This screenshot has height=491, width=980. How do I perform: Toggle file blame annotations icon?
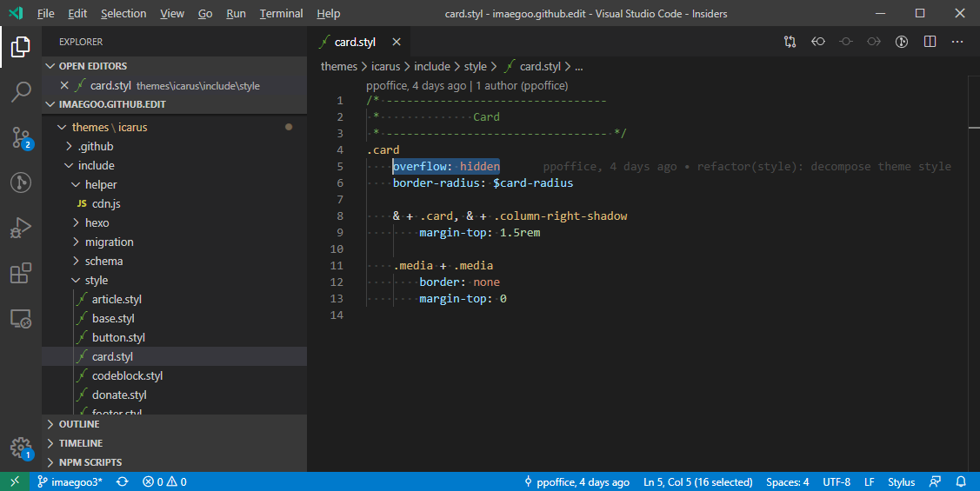[901, 42]
